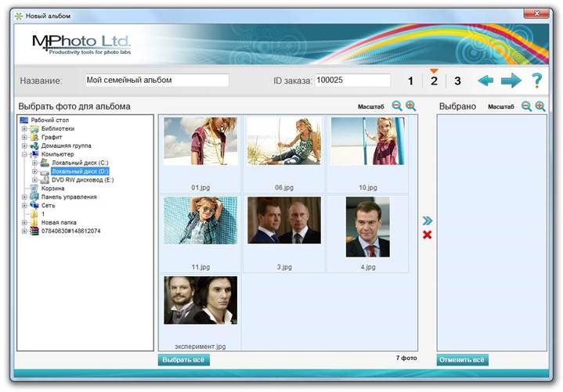This screenshot has width=563, height=392.
Task: Collapse the Компьютер tree node
Action: (24, 154)
